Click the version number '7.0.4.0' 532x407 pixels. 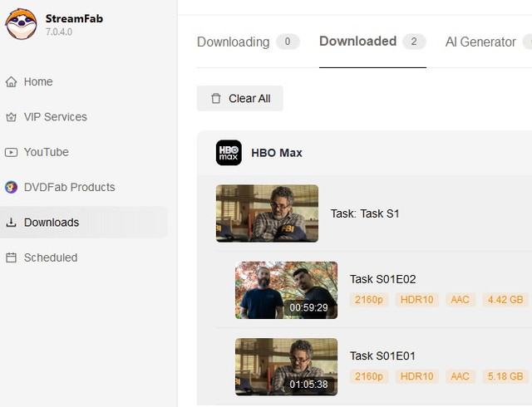click(59, 32)
